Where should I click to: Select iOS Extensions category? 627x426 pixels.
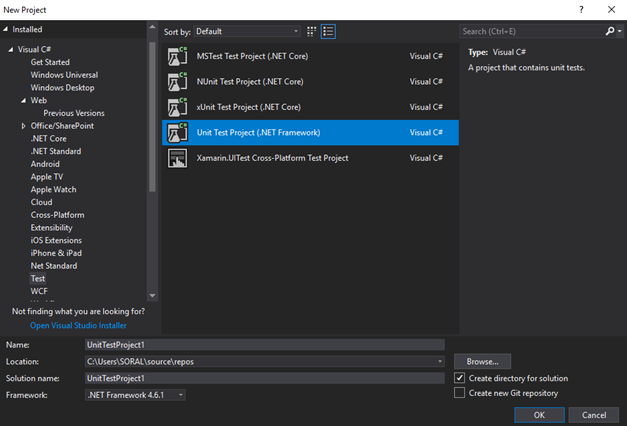click(x=56, y=240)
